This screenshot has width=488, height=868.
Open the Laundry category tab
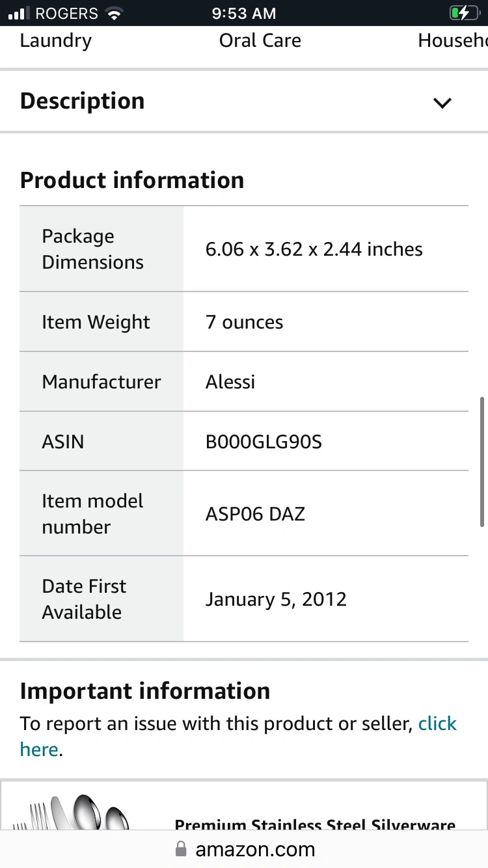coord(56,40)
